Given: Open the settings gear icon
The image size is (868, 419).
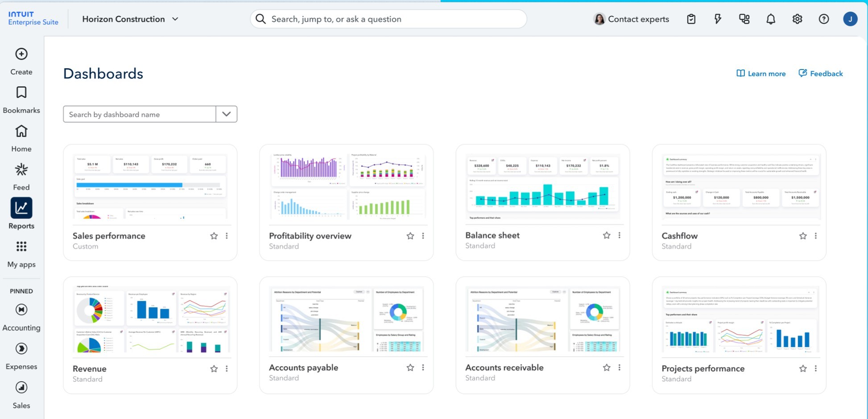Looking at the screenshot, I should (x=797, y=19).
